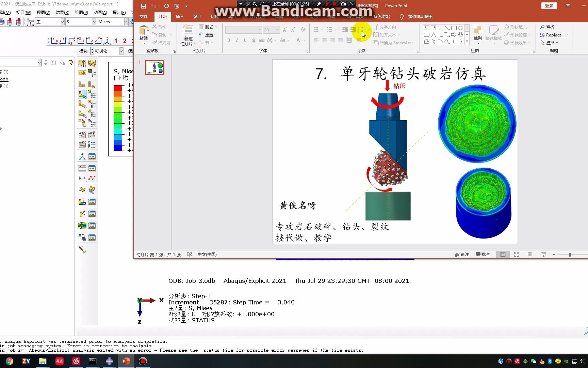Open Abaqus 结果(R) menu
This screenshot has width=588, height=368.
62,13
